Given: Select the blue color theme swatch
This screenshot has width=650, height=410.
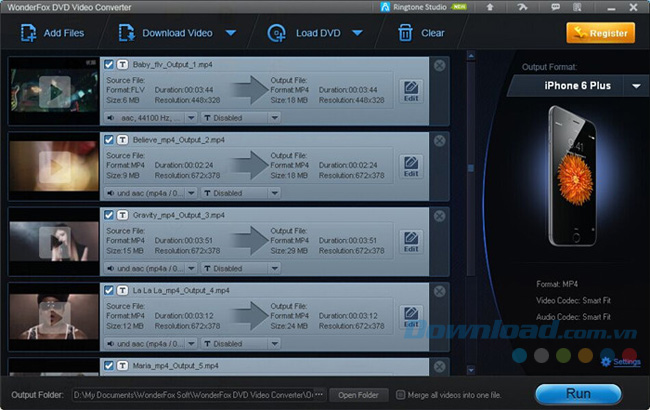Looking at the screenshot, I should click(x=519, y=355).
